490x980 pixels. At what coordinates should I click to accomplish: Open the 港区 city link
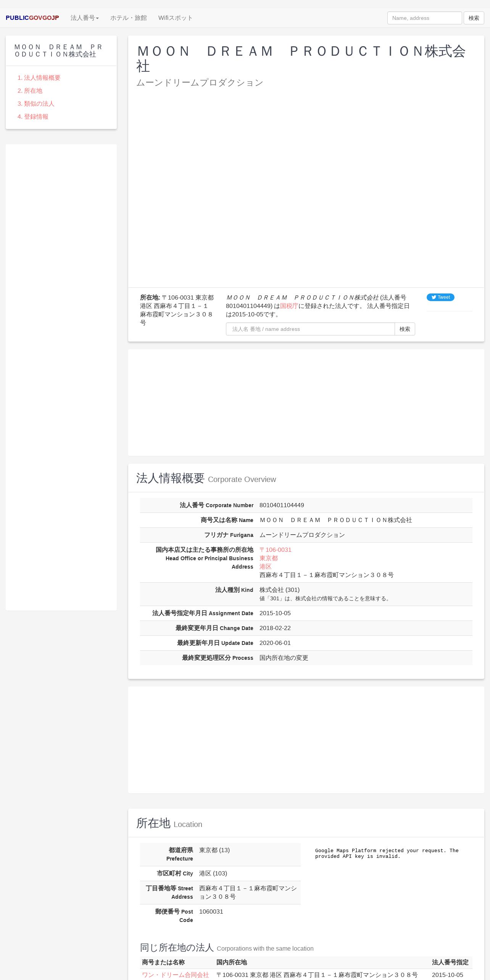tap(266, 566)
